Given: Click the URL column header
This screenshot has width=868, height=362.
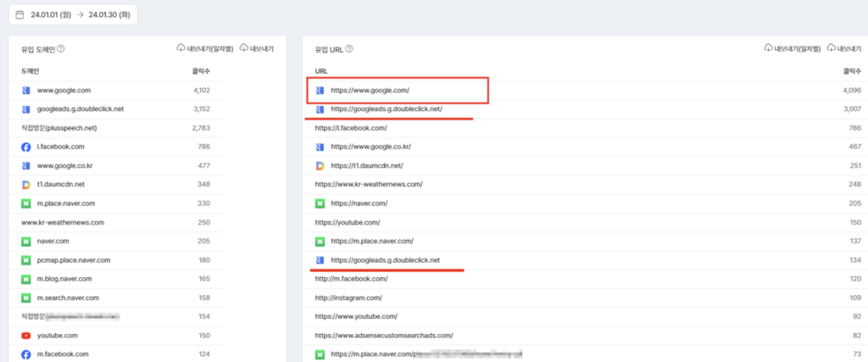Looking at the screenshot, I should 321,71.
